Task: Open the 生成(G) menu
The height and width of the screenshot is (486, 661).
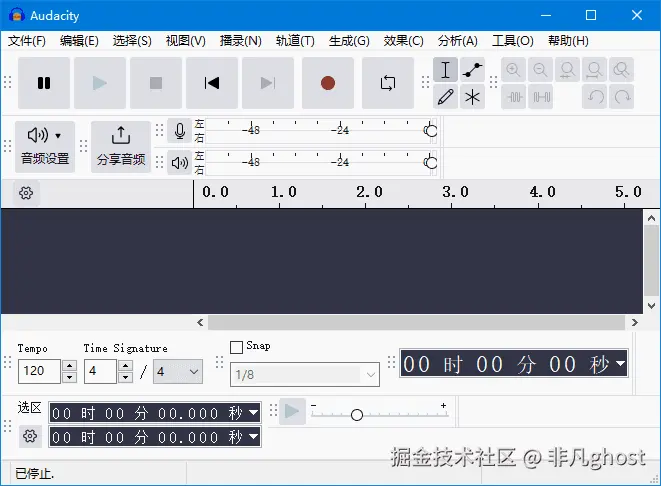Action: [x=349, y=41]
